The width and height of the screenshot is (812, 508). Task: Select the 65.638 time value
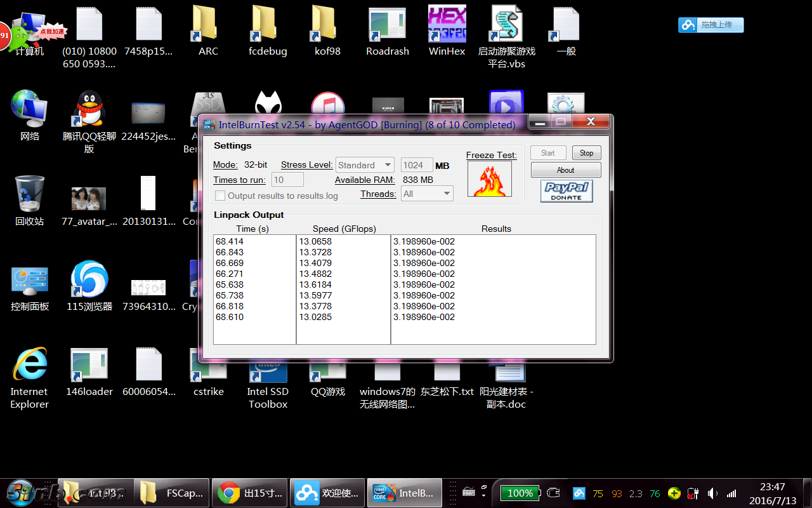pos(230,284)
